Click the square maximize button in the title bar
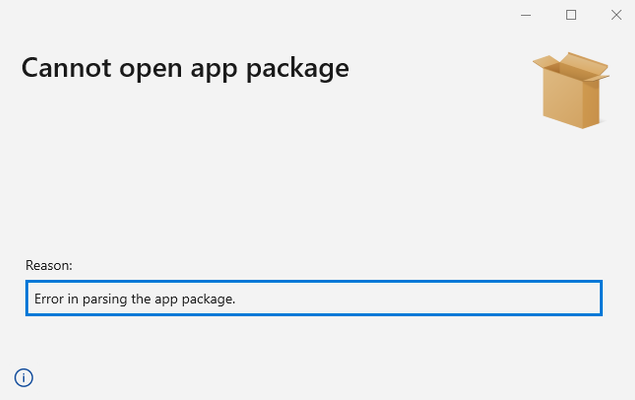 (x=571, y=15)
